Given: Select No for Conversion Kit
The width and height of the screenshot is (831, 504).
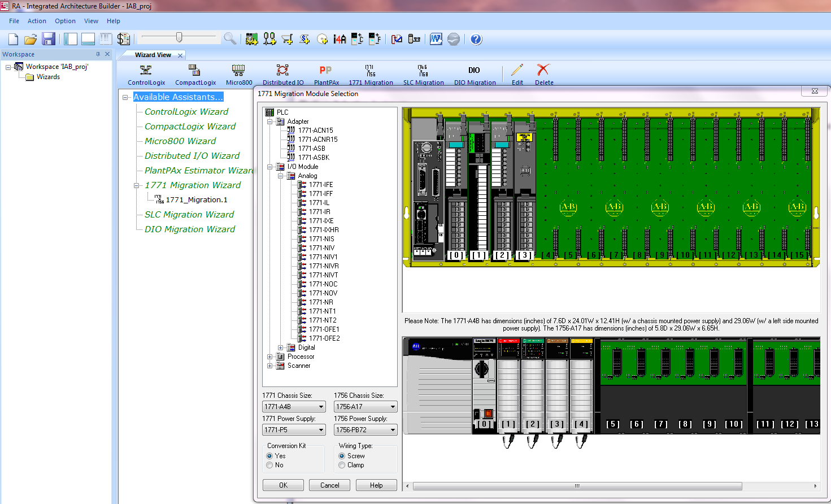Looking at the screenshot, I should coord(269,465).
